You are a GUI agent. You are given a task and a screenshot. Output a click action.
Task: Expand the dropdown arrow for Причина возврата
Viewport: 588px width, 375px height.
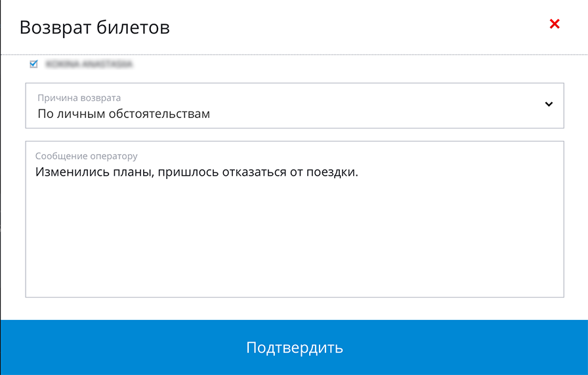(549, 104)
